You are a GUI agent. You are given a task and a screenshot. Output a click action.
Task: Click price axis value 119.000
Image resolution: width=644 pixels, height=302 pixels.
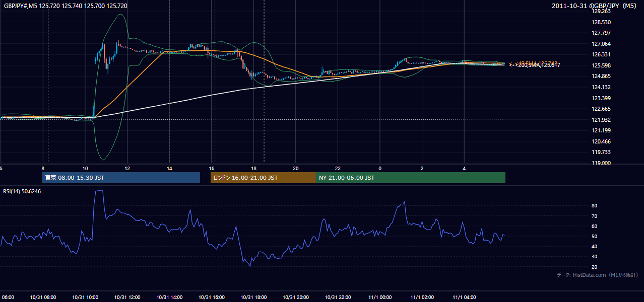coord(601,163)
